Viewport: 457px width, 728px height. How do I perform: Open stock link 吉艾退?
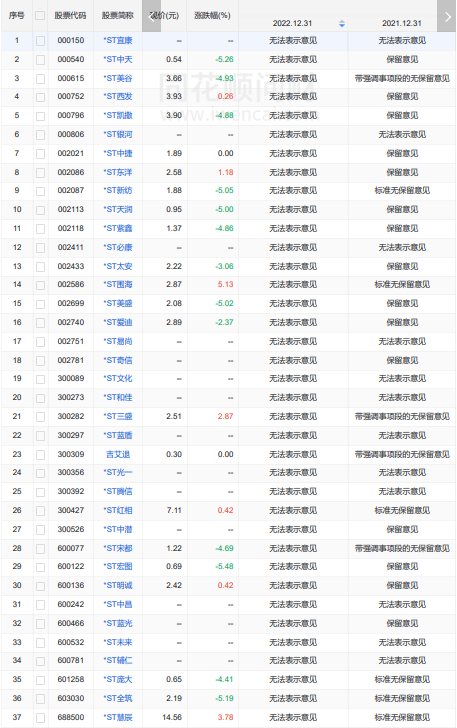118,454
